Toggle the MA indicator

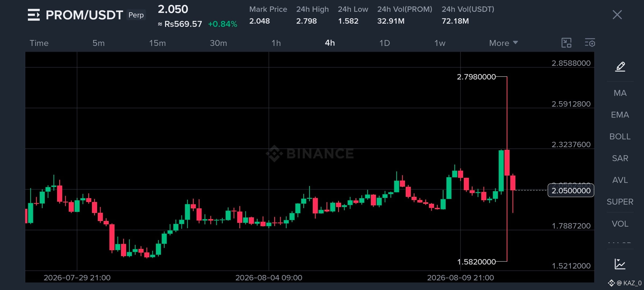620,93
